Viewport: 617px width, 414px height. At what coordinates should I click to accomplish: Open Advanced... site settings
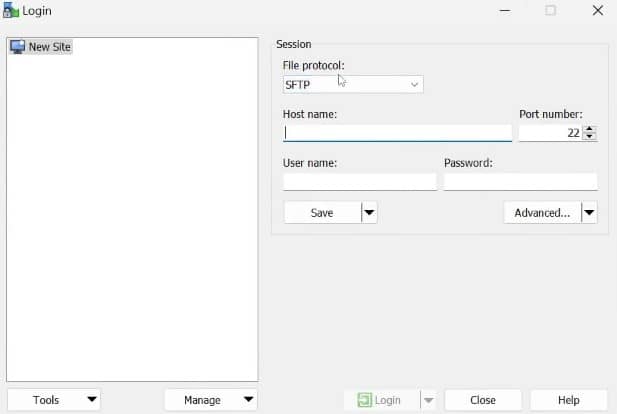tap(541, 212)
